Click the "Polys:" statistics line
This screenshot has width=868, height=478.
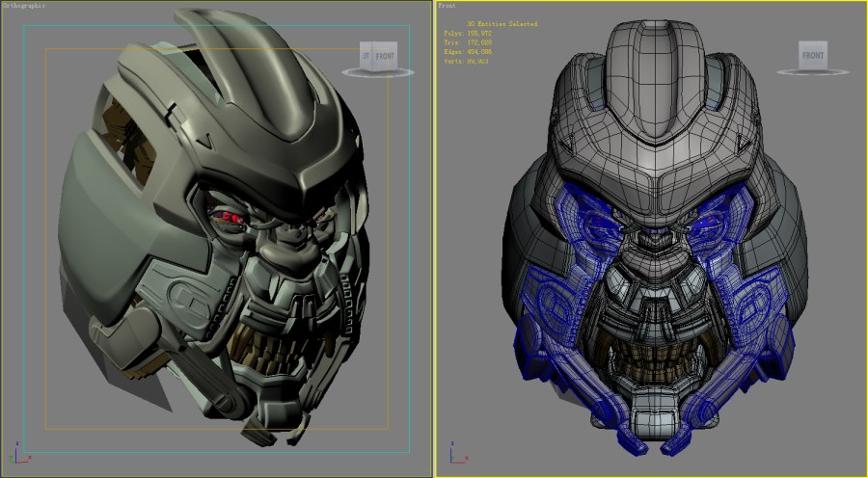pos(468,33)
